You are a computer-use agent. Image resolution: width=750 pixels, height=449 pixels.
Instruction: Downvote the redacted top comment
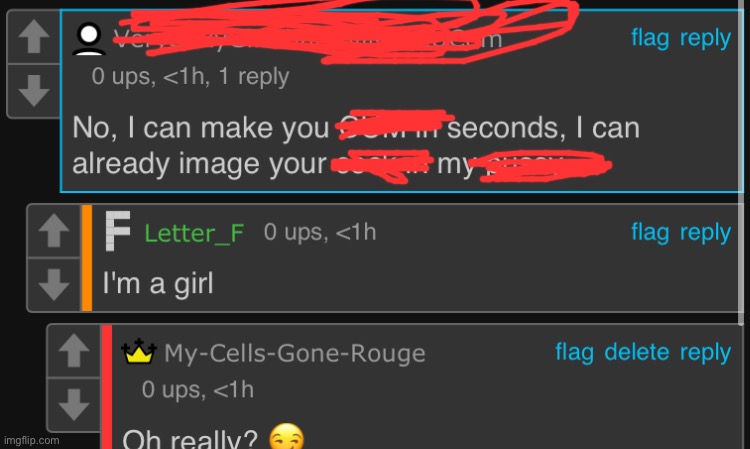(x=33, y=90)
